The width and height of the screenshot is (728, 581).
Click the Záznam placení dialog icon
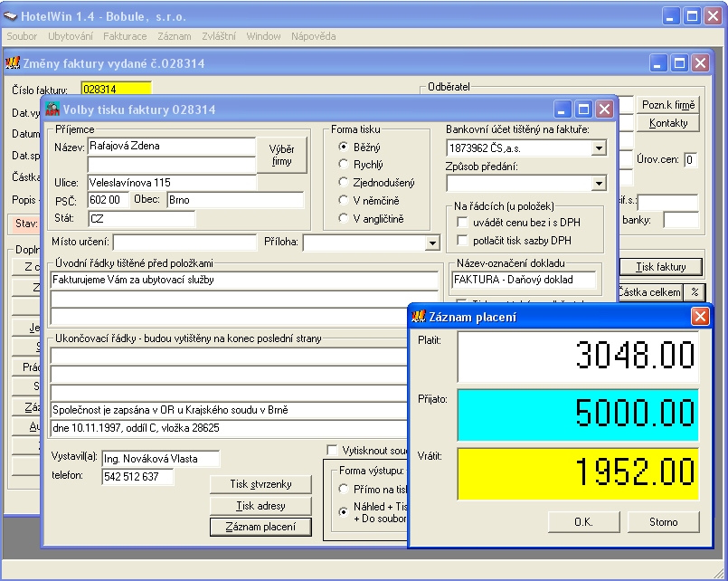419,317
